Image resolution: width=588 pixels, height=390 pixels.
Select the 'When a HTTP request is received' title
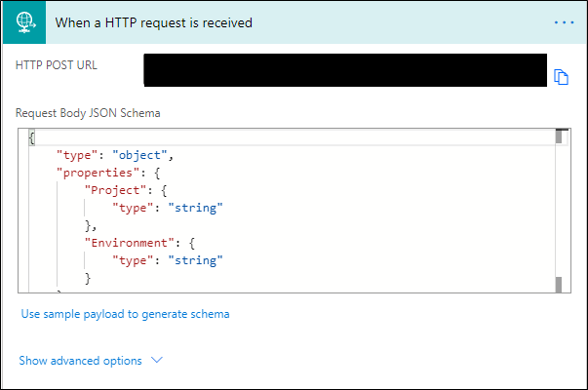click(x=153, y=22)
